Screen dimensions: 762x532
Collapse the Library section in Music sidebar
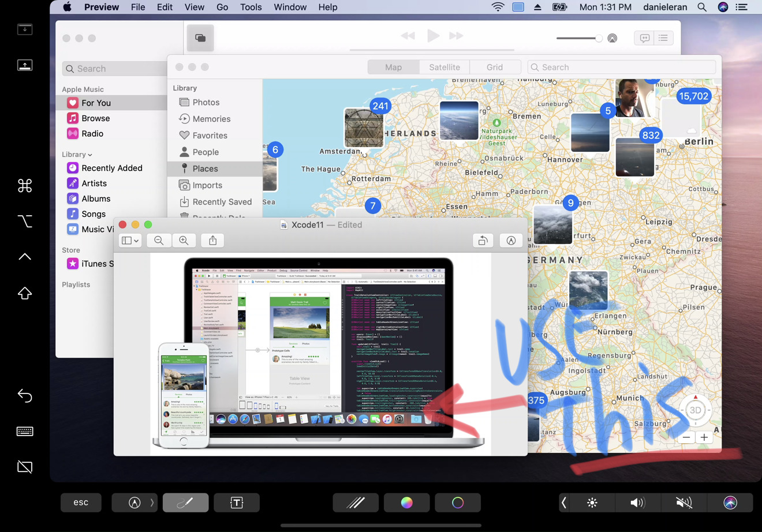pyautogui.click(x=90, y=154)
